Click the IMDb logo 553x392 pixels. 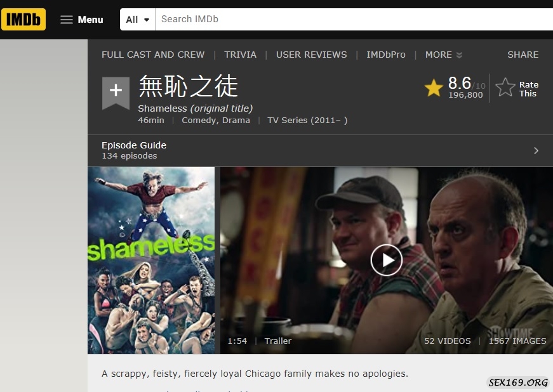tap(23, 20)
